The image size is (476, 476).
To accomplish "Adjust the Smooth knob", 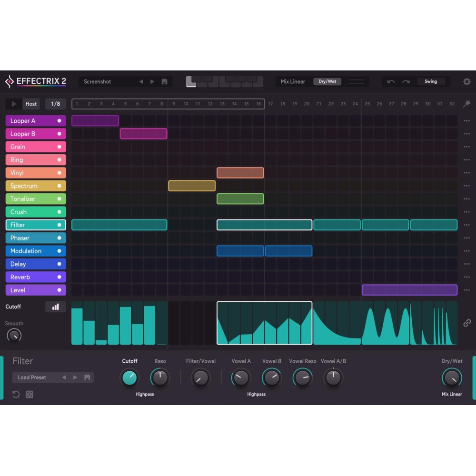I will point(14,336).
